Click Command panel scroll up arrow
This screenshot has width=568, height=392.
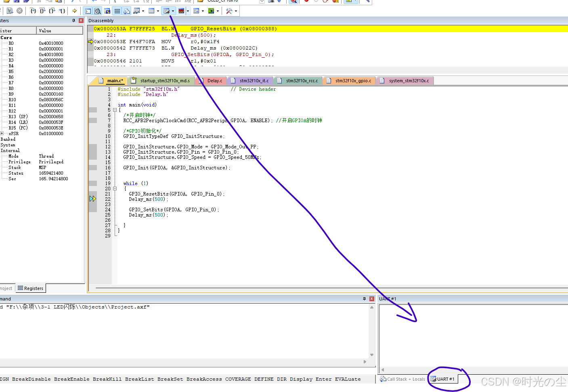coord(372,307)
